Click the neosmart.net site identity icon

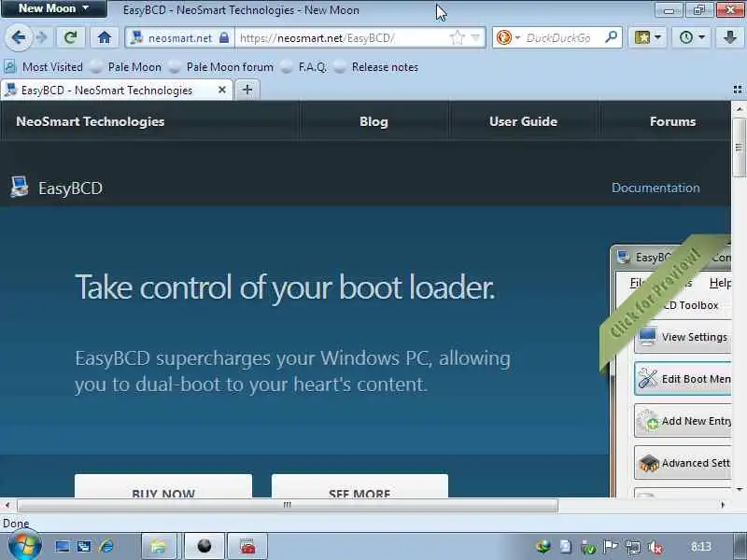(x=136, y=37)
